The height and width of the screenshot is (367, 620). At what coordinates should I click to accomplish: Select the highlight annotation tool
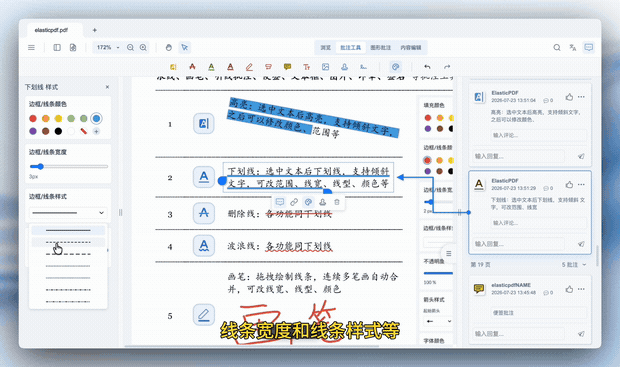(173, 67)
